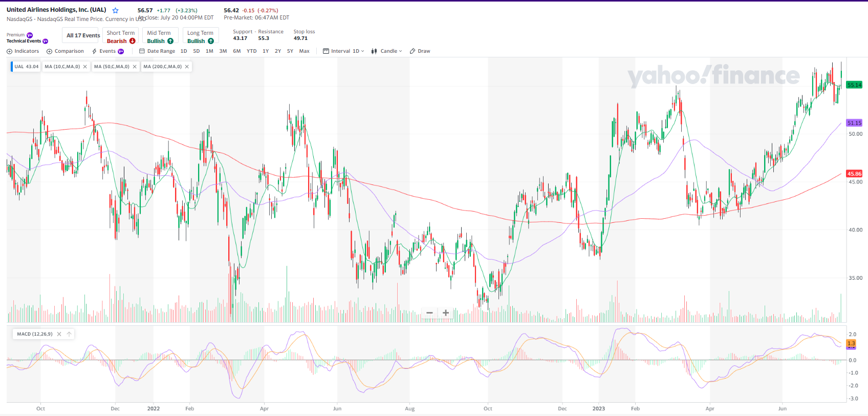Click the Mid Term green up-arrow icon
Image resolution: width=868 pixels, height=416 pixels.
coord(170,41)
